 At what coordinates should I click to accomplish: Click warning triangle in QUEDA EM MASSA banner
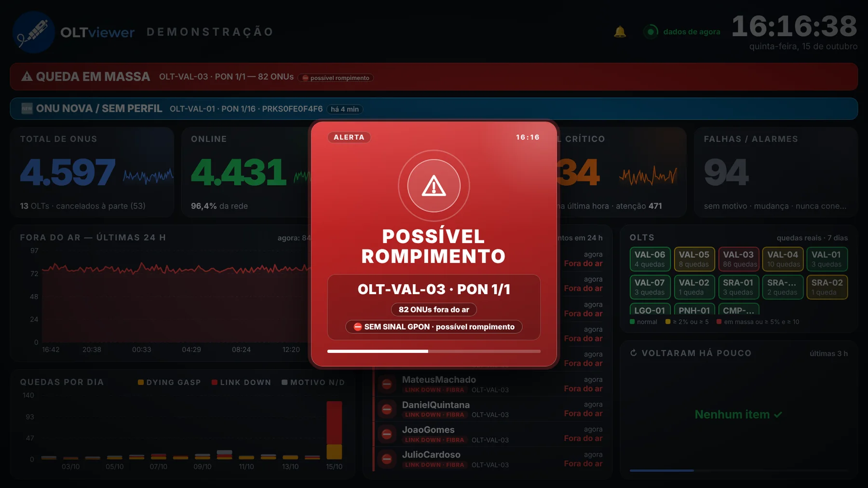(27, 76)
